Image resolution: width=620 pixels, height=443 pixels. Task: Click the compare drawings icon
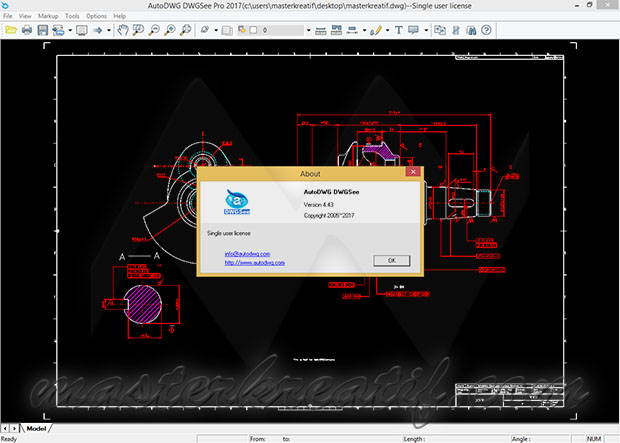click(x=440, y=30)
